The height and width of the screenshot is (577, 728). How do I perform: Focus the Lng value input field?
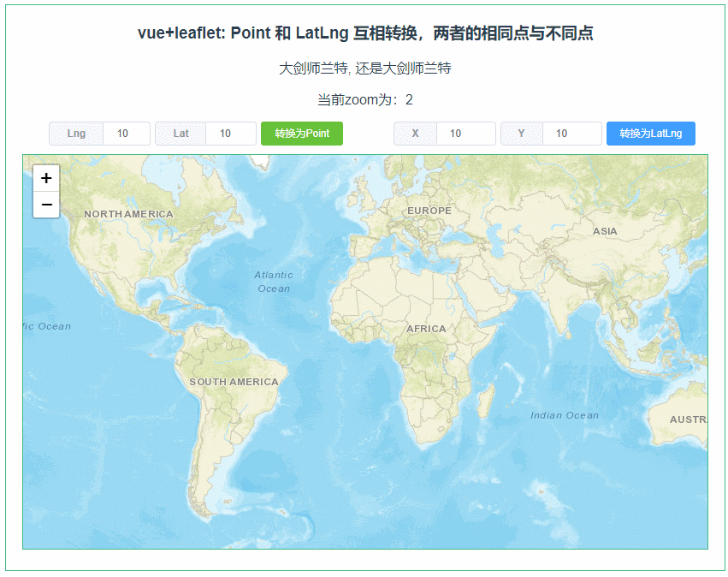click(127, 134)
